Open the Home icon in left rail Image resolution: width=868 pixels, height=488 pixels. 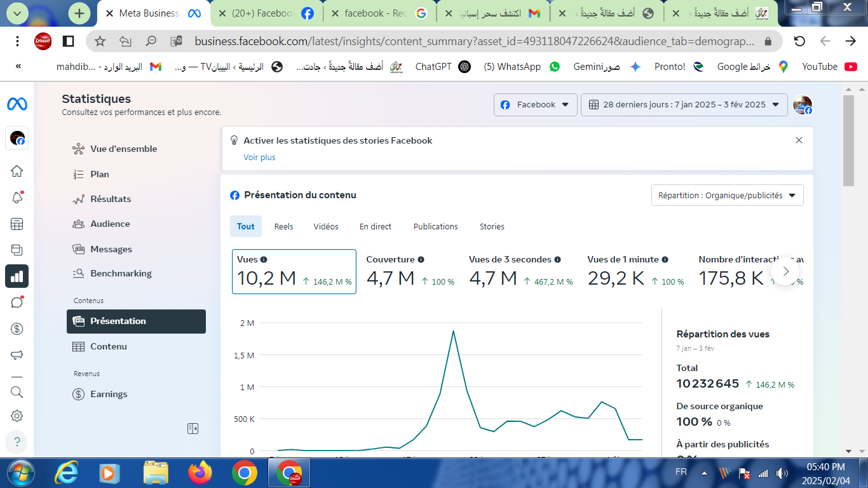click(x=17, y=171)
